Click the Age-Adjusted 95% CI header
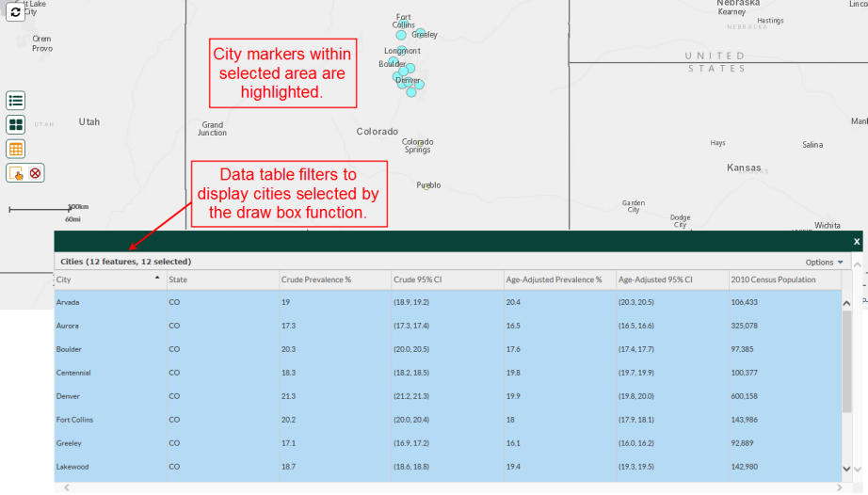The height and width of the screenshot is (495, 868). click(670, 279)
